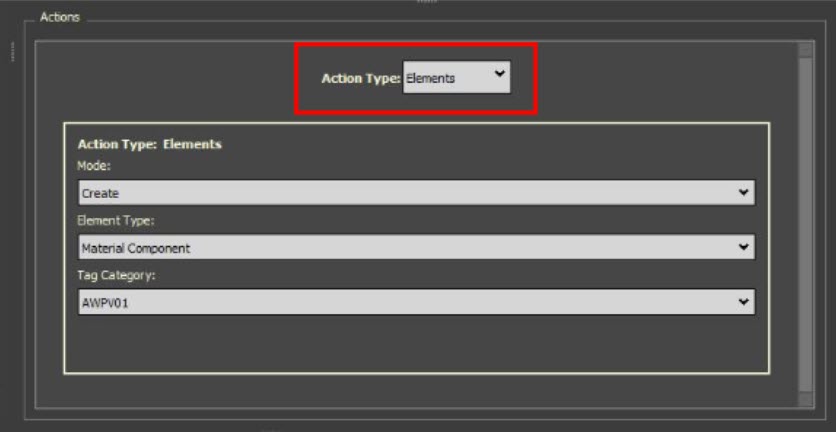Open the Mode dropdown set to Create
Screen dimensions: 836x432
(416, 193)
